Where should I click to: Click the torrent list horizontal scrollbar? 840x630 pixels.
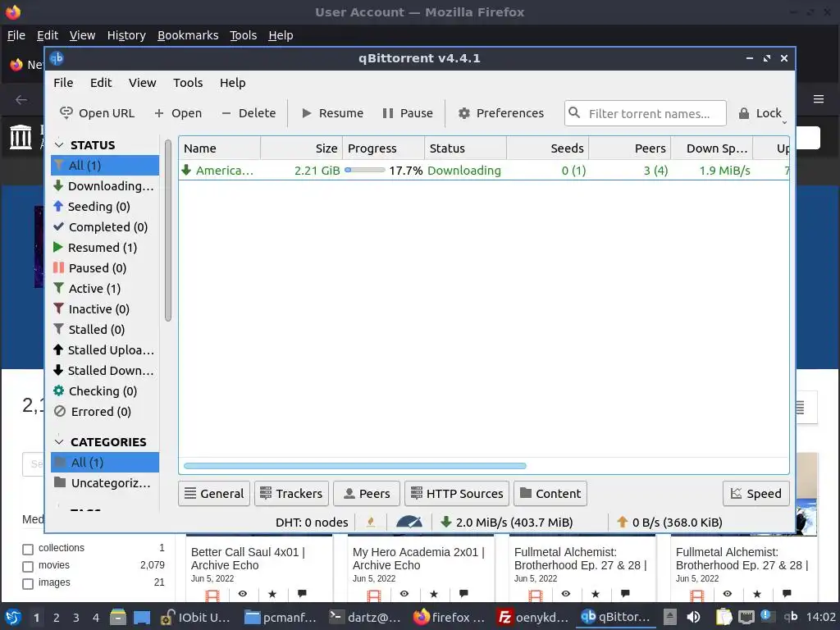[x=354, y=466]
